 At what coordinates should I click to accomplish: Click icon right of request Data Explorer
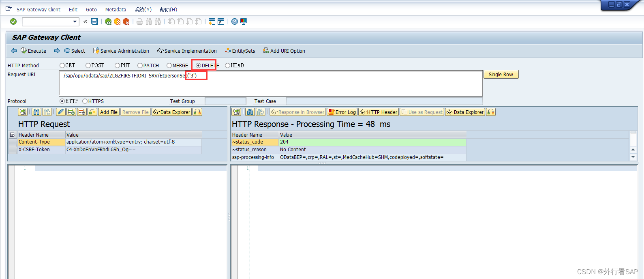[x=197, y=112]
